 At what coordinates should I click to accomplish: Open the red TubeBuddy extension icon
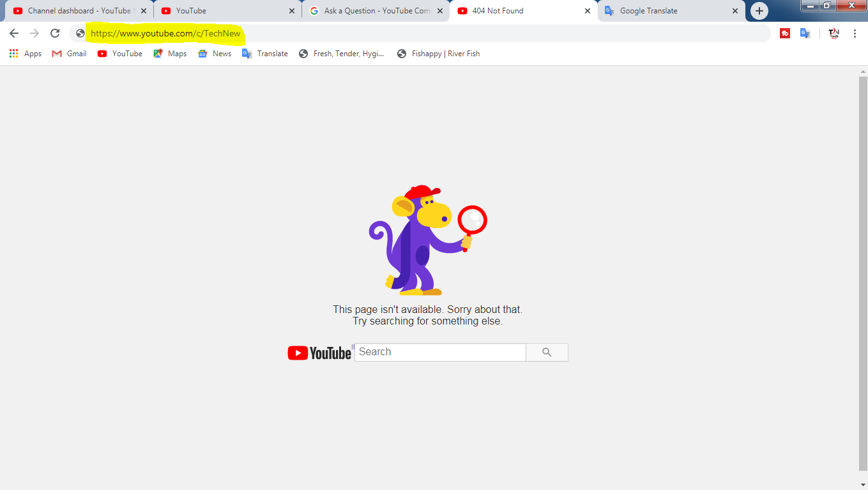pos(785,33)
